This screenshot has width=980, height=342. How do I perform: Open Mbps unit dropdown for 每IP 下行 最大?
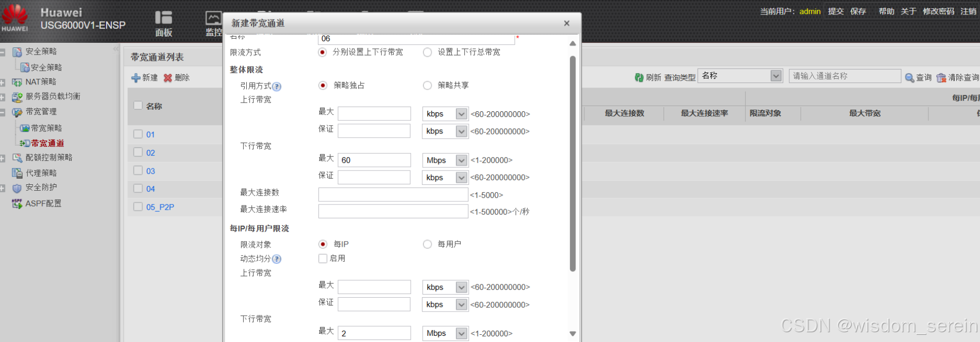[461, 333]
